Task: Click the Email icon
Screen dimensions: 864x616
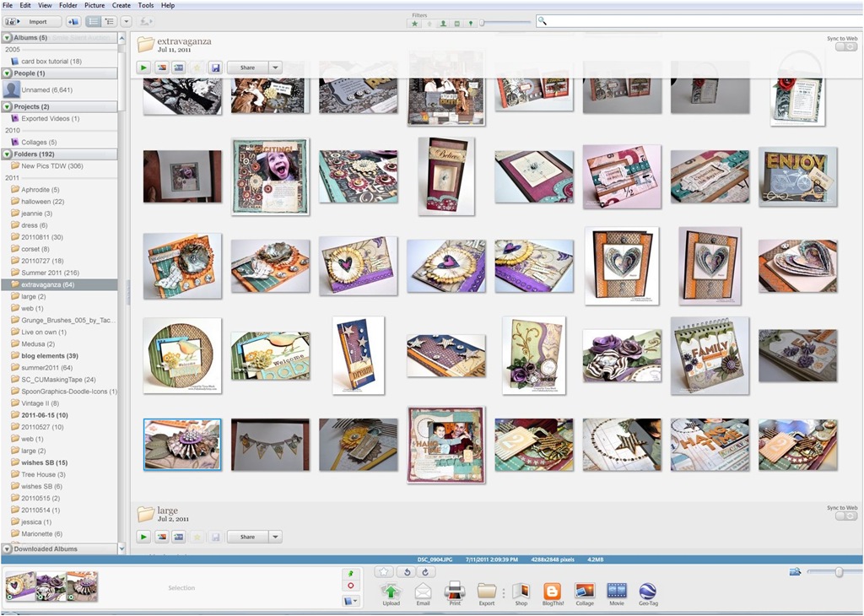Action: (424, 595)
